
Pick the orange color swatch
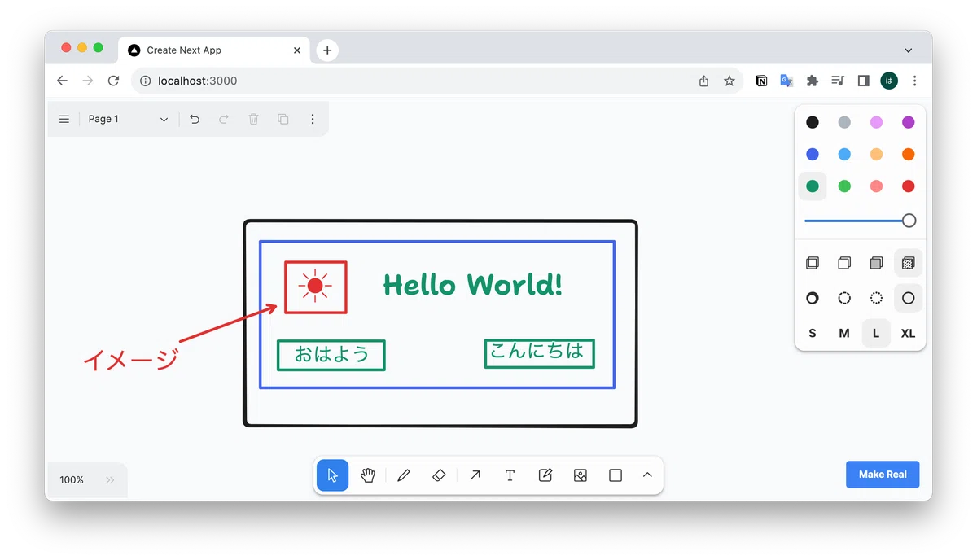click(x=909, y=155)
